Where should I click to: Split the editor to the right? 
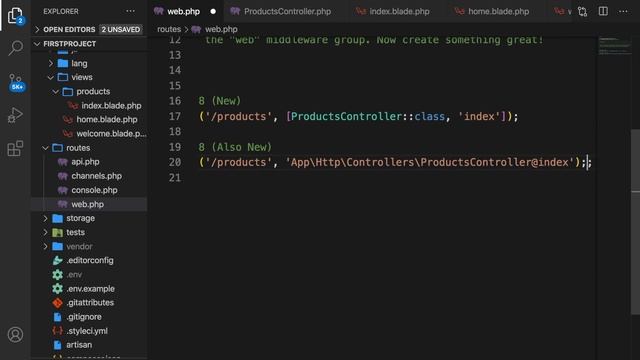(x=603, y=11)
